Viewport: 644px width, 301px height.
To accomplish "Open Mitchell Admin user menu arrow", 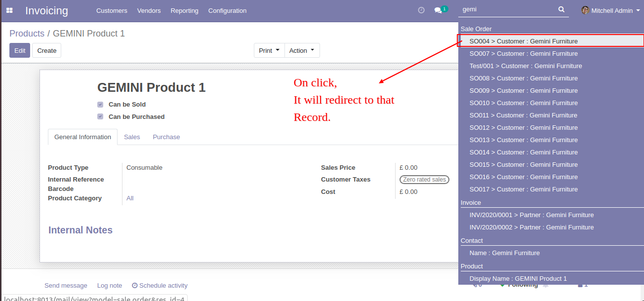I will 638,10.
